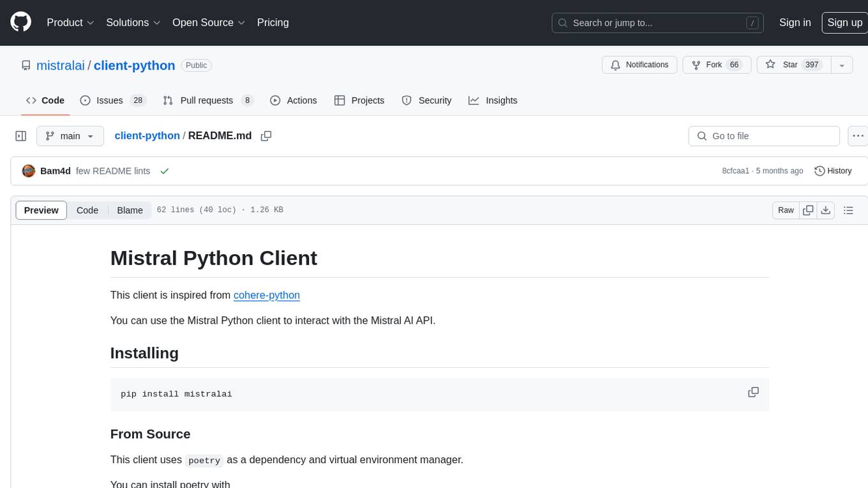Click the Installing heading
This screenshot has width=868, height=488.
[144, 353]
